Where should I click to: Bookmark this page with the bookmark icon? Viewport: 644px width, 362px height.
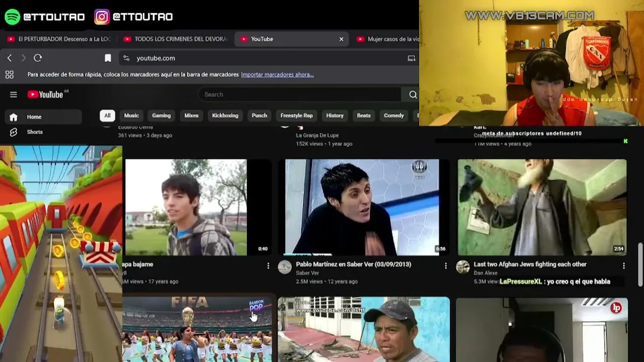click(108, 58)
